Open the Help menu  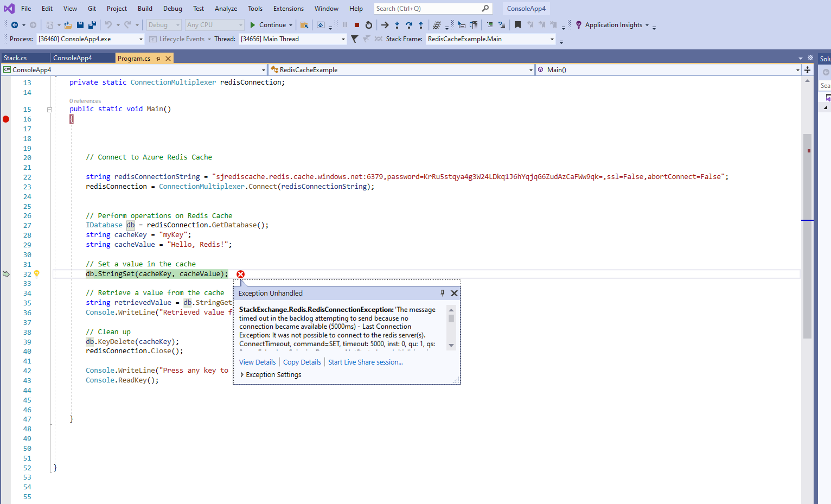[356, 9]
